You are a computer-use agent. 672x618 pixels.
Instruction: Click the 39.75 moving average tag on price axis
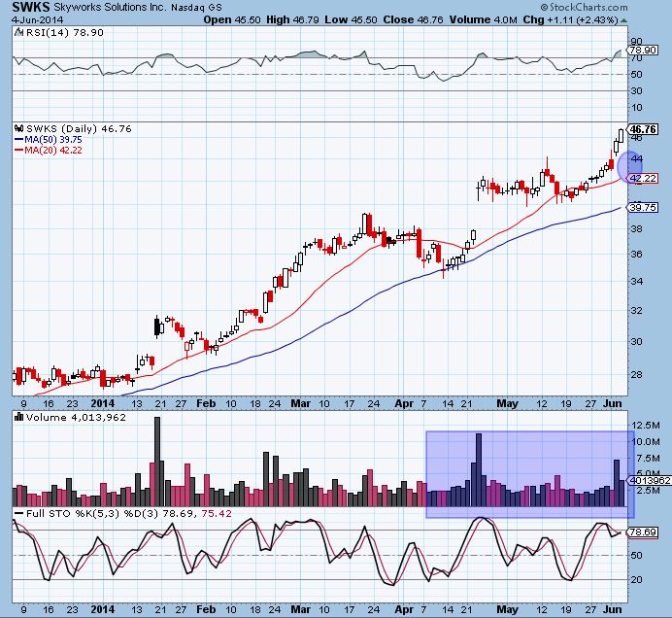643,207
